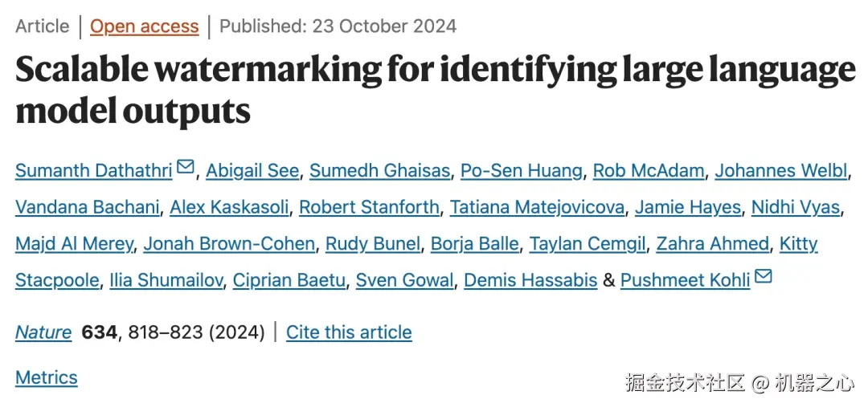Viewport: 868px width, 407px height.
Task: Select author Po-Sen Huang
Action: (522, 170)
